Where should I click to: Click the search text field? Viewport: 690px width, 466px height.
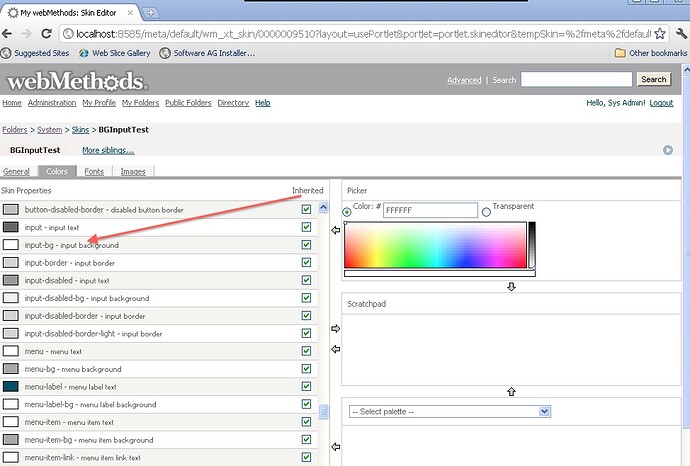pyautogui.click(x=576, y=79)
